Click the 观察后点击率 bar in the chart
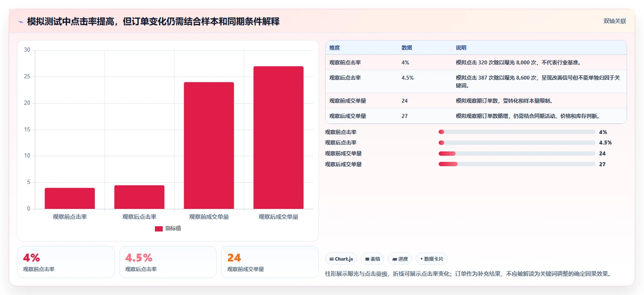The image size is (644, 295). (139, 197)
